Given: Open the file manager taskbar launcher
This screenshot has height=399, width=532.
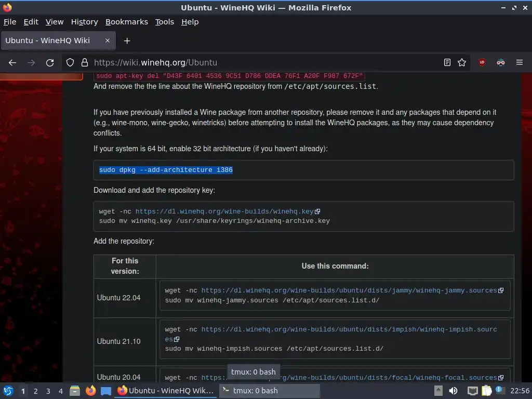Looking at the screenshot, I should click(x=75, y=391).
